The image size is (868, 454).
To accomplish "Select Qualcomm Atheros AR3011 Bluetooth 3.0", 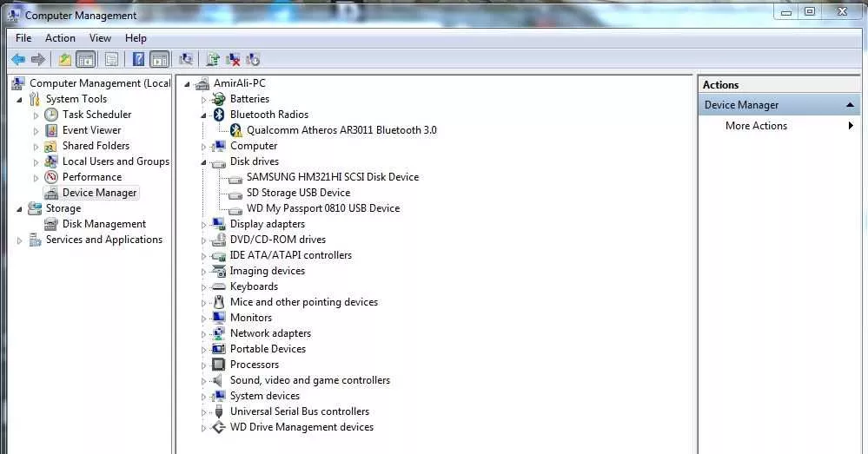I will (341, 130).
